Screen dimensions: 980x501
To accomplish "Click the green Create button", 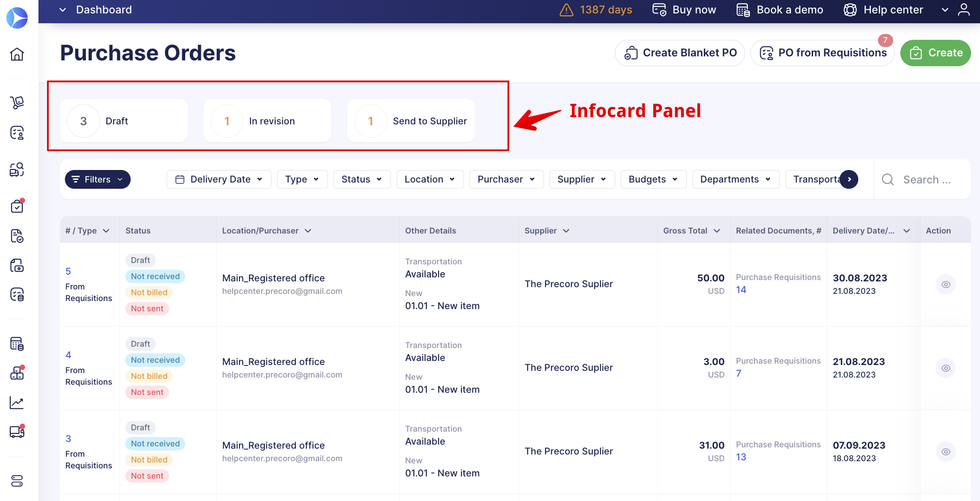I will (935, 53).
